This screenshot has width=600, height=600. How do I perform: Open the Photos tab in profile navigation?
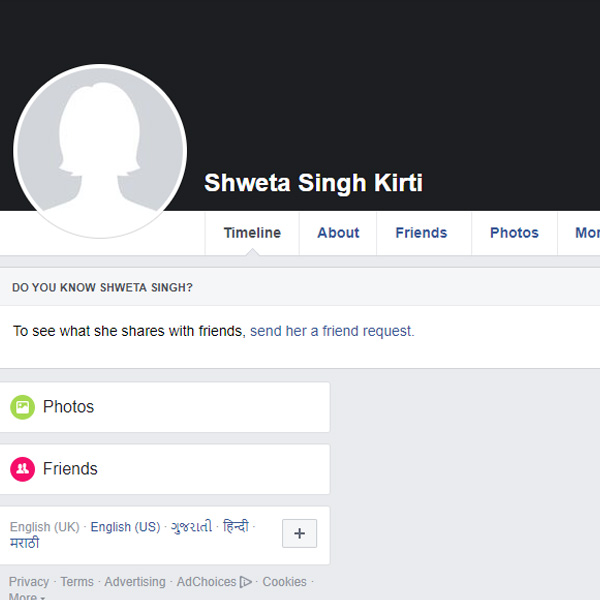(x=514, y=233)
